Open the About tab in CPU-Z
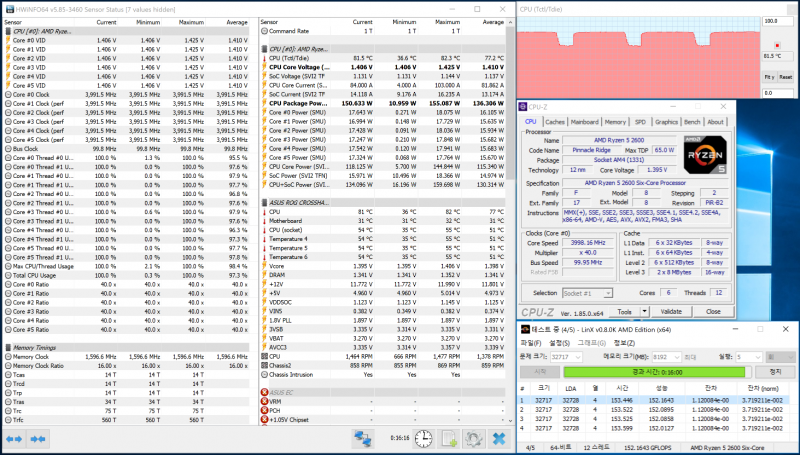Image resolution: width=800 pixels, height=455 pixels. coord(715,122)
